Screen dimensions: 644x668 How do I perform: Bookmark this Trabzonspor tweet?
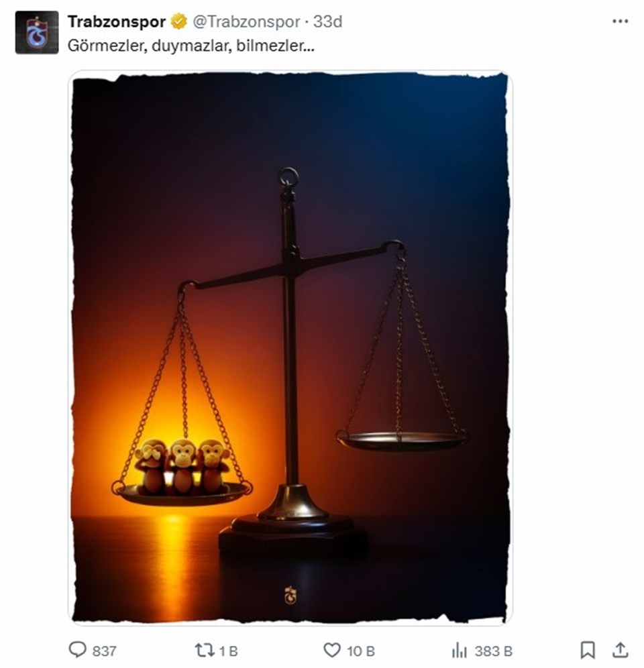tap(588, 650)
